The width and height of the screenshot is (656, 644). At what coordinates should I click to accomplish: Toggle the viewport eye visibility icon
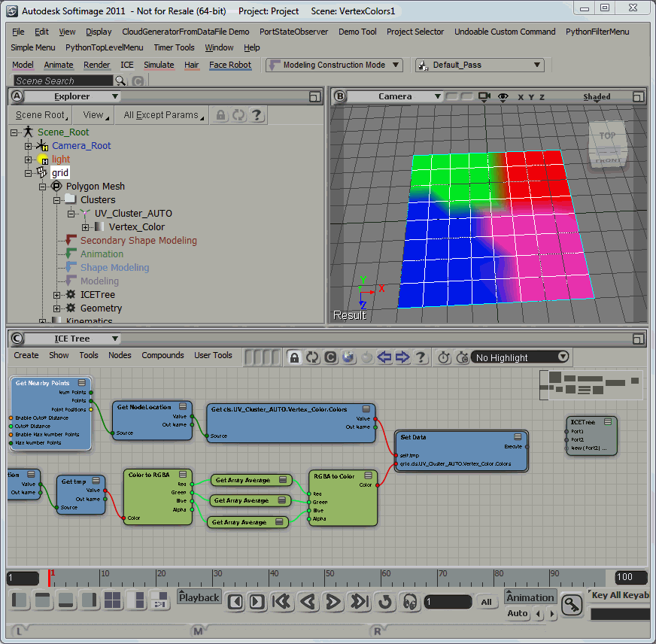[x=503, y=96]
